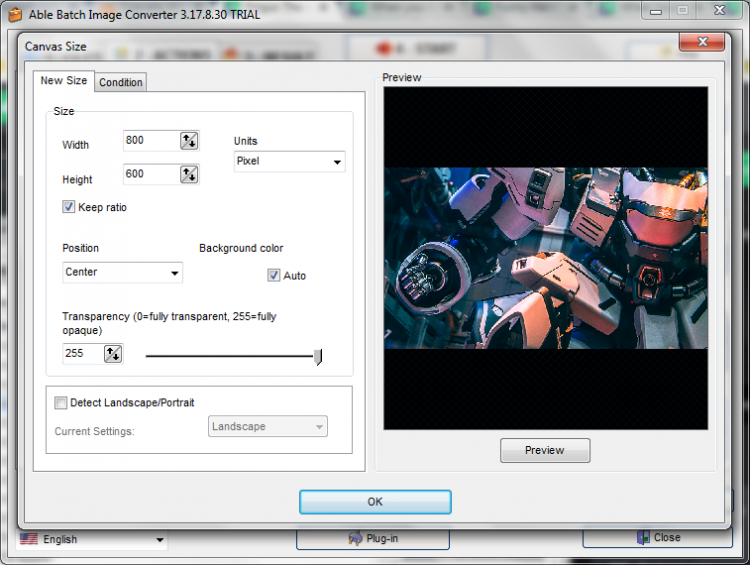Click the Transparency value spinner icon
This screenshot has height=565, width=750.
(113, 354)
